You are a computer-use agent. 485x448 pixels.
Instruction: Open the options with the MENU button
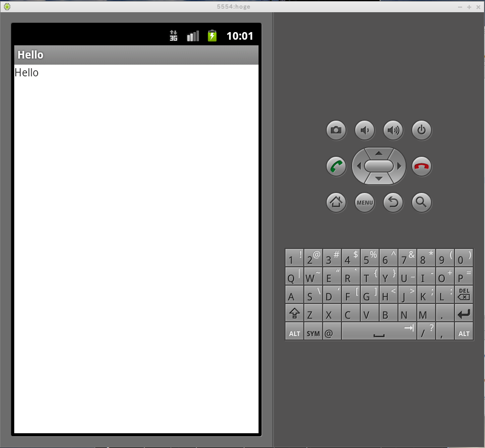click(x=365, y=202)
